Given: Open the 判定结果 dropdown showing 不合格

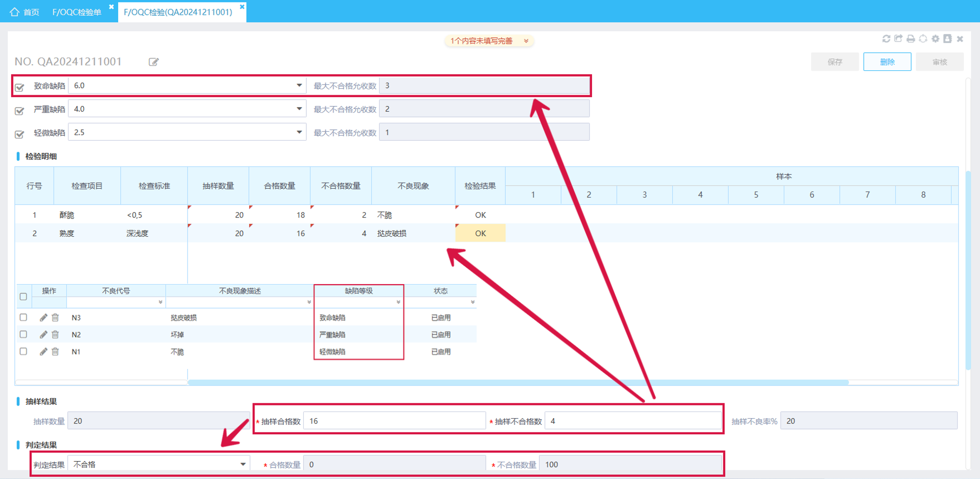Looking at the screenshot, I should click(x=159, y=464).
